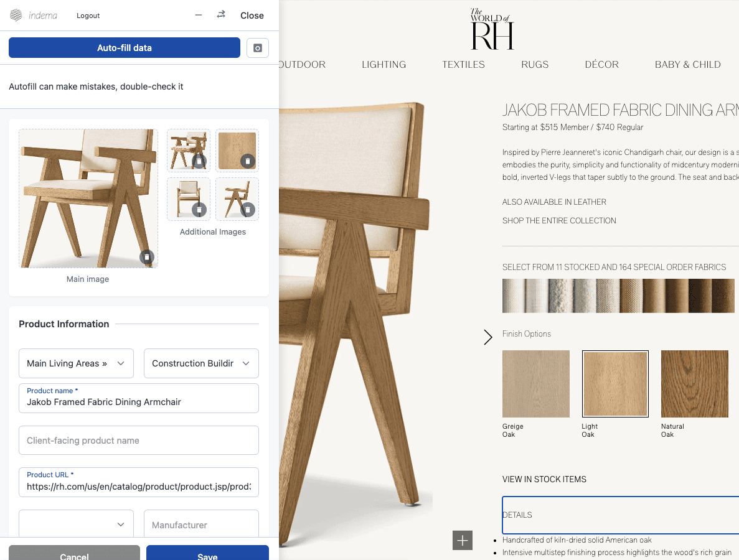This screenshot has width=739, height=560.
Task: Click the indema logo icon
Action: point(17,15)
